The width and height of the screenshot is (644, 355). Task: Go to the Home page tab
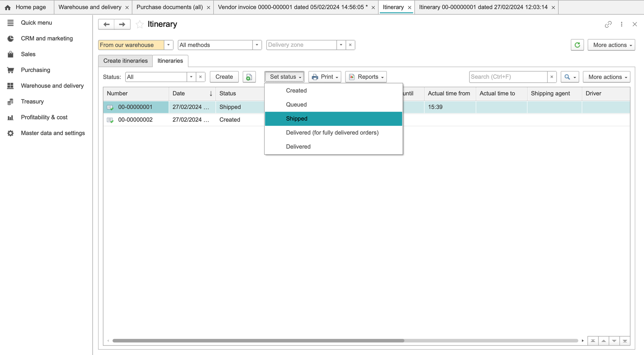(x=27, y=7)
